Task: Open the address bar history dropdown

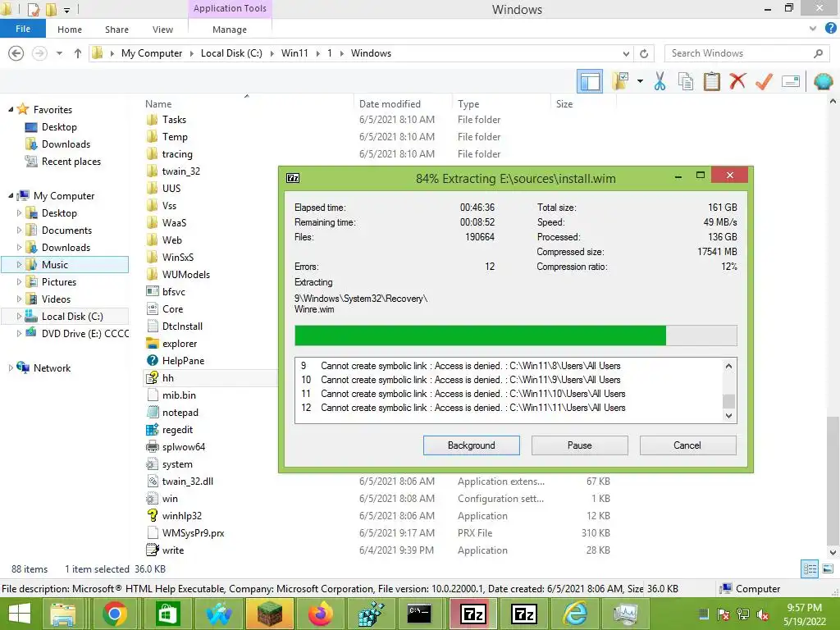Action: (x=626, y=53)
